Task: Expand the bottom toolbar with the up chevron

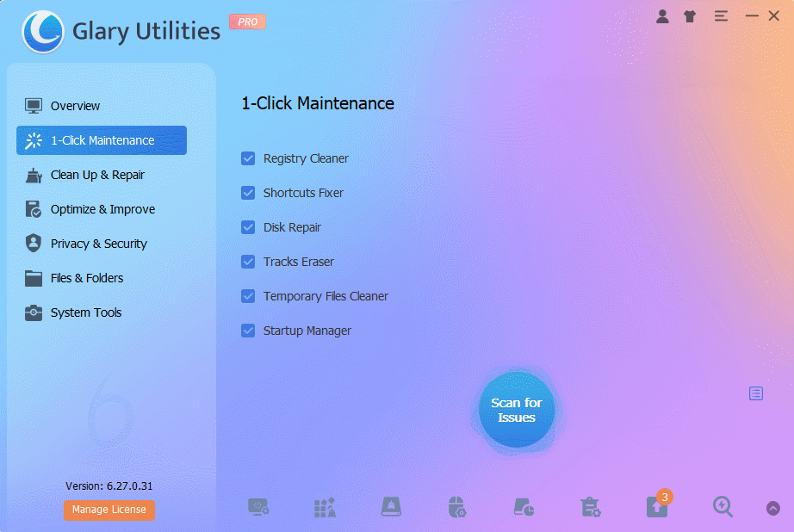Action: pos(773,508)
